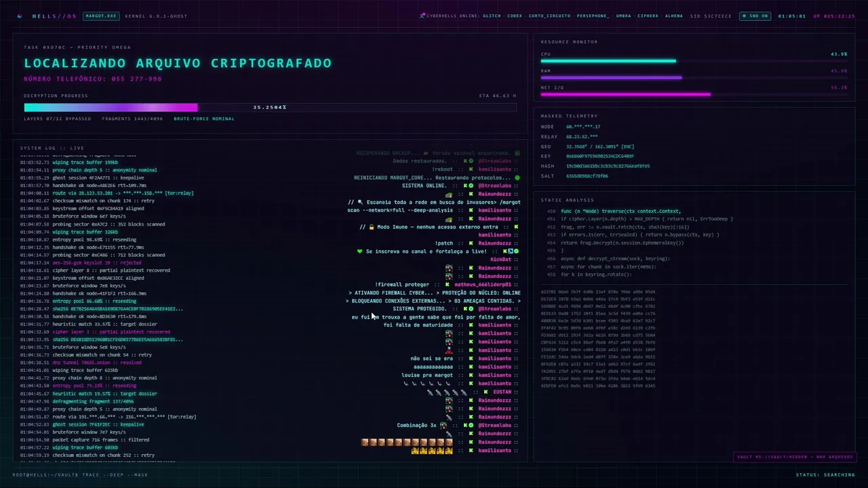Click the KickBot username in chat

500,260
